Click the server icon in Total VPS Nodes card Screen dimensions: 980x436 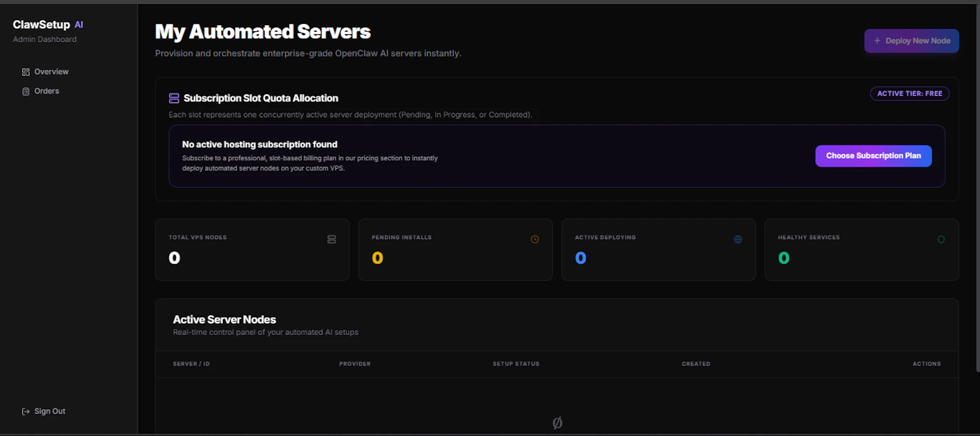click(331, 239)
